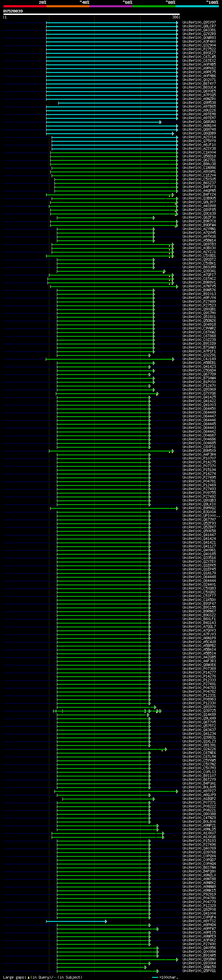Click hit label UniRef100_P04781
222x980 pixels.
coord(199,481)
